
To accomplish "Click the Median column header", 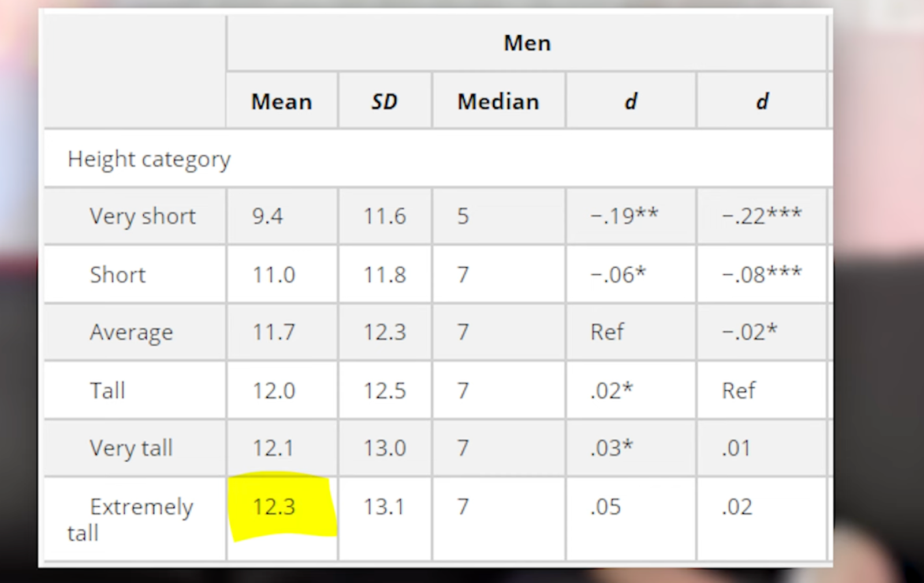I will (498, 102).
